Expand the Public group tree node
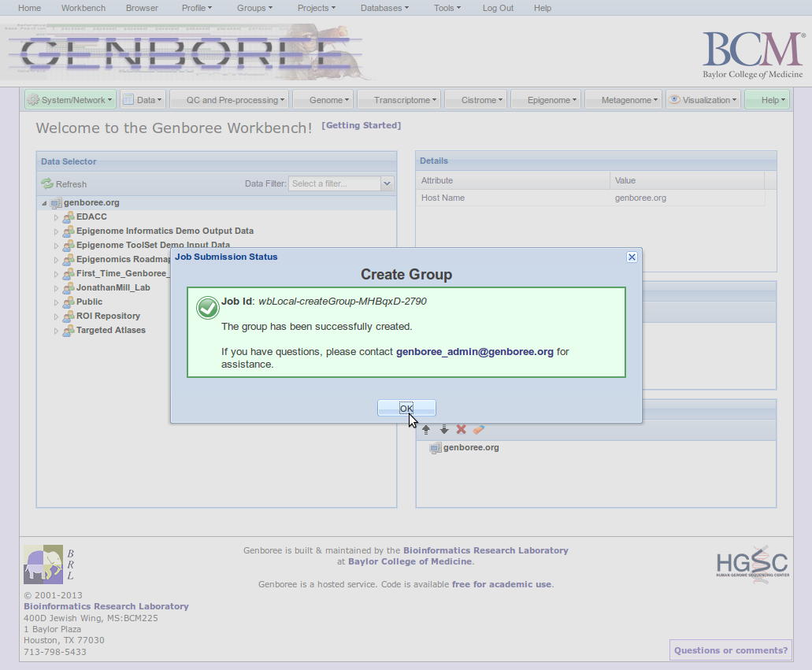 [x=56, y=302]
